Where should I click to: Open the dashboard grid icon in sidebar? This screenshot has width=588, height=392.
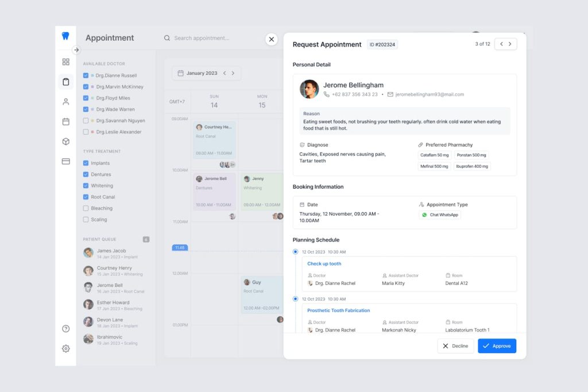coord(65,62)
